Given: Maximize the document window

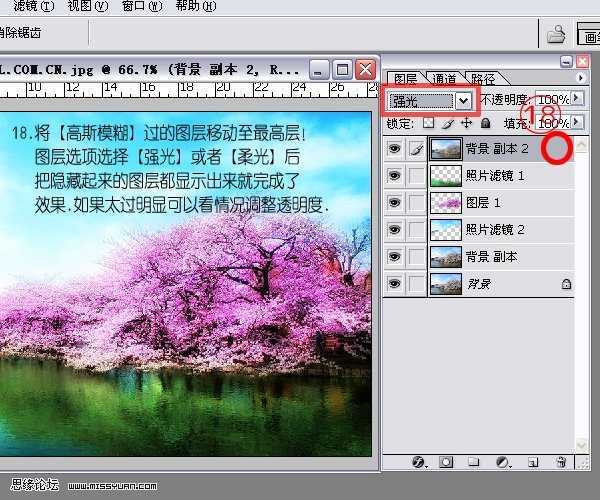Looking at the screenshot, I should pyautogui.click(x=342, y=70).
